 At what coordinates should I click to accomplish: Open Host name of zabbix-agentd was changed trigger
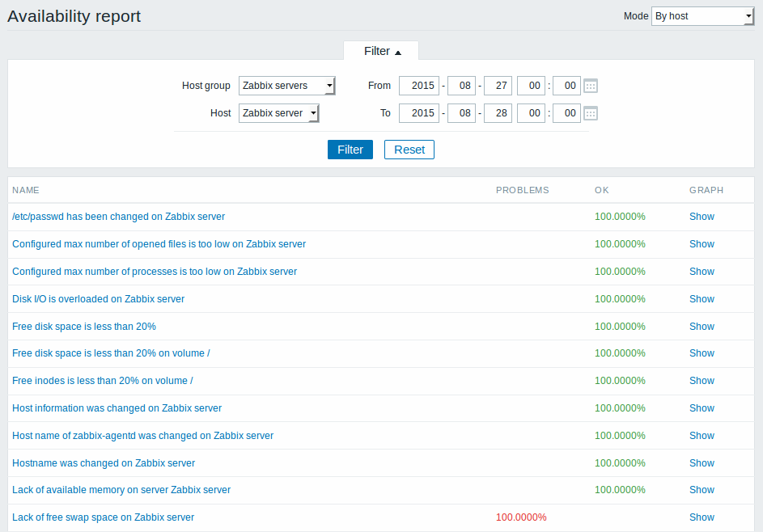click(x=142, y=436)
